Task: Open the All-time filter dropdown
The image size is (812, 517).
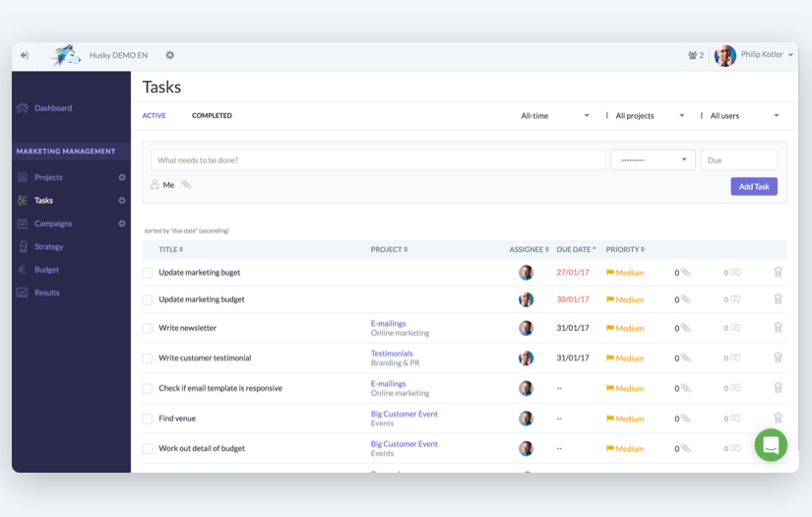Action: click(555, 116)
